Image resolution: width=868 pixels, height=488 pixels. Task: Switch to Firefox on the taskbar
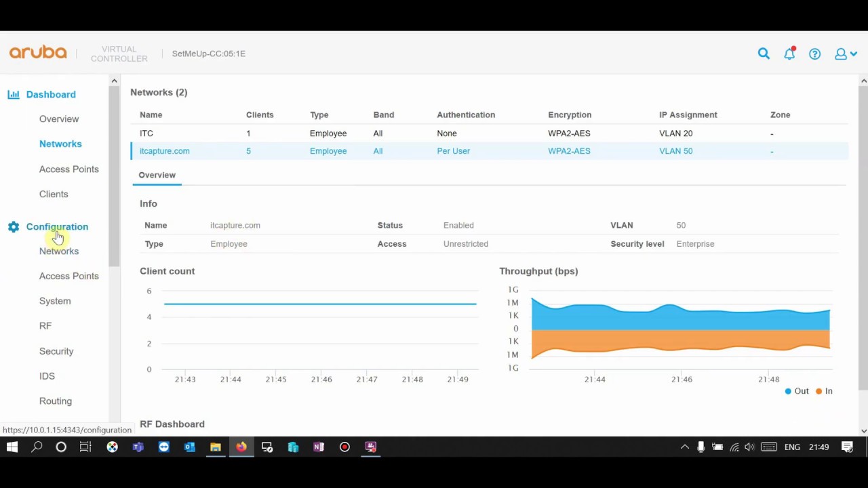click(x=241, y=447)
